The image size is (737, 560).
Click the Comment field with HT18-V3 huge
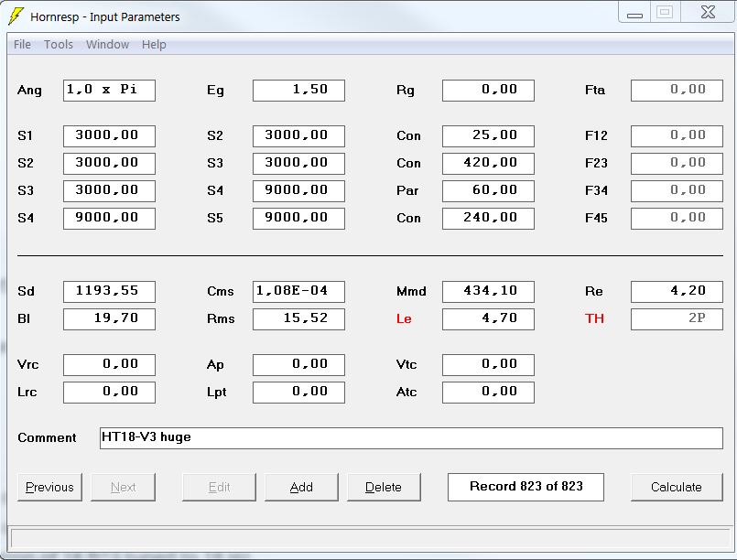click(x=411, y=438)
